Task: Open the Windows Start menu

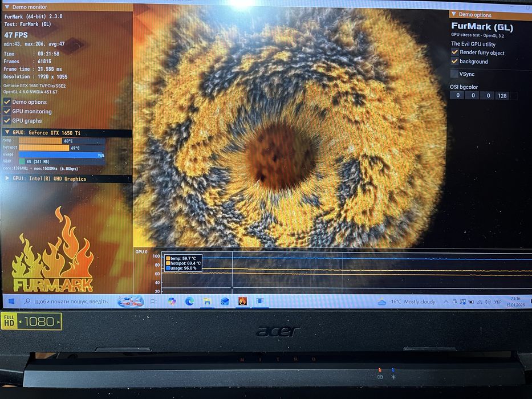Action: [x=11, y=302]
